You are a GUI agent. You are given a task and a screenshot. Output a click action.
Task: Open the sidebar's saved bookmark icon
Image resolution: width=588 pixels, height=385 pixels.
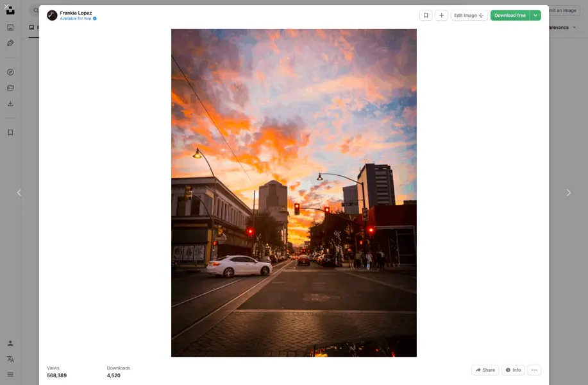coord(10,132)
